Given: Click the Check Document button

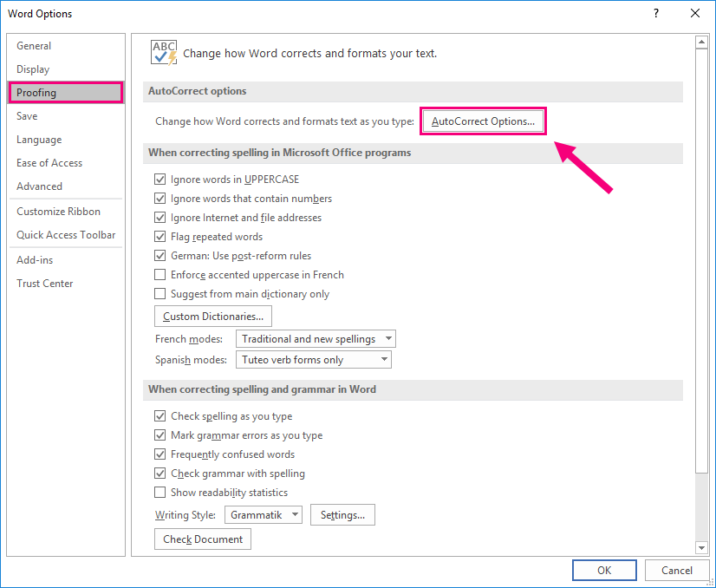Looking at the screenshot, I should pos(203,539).
